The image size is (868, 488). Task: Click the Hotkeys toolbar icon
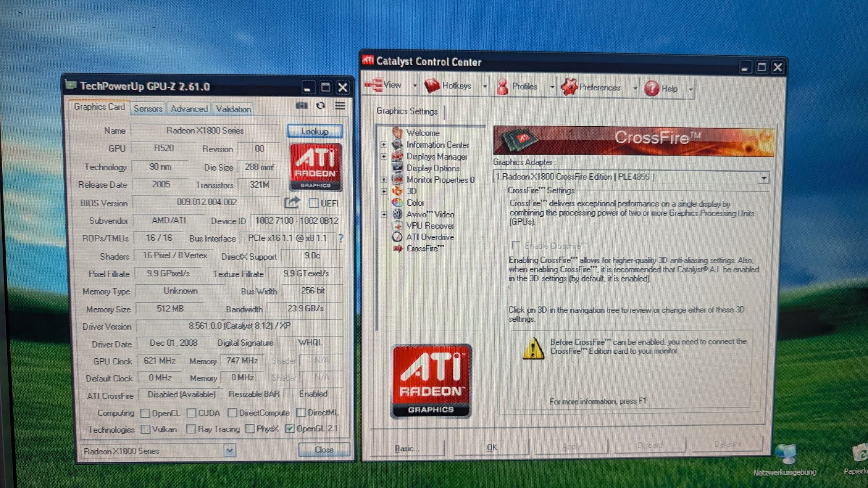pos(432,85)
